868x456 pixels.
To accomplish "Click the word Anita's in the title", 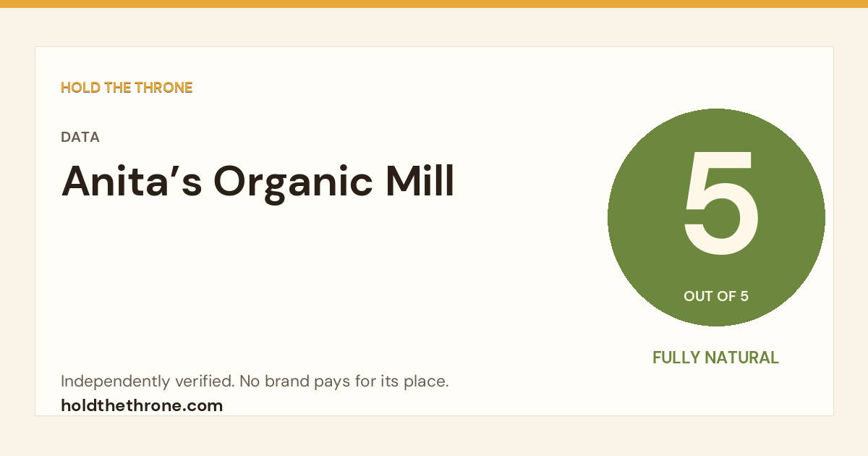I will click(132, 181).
